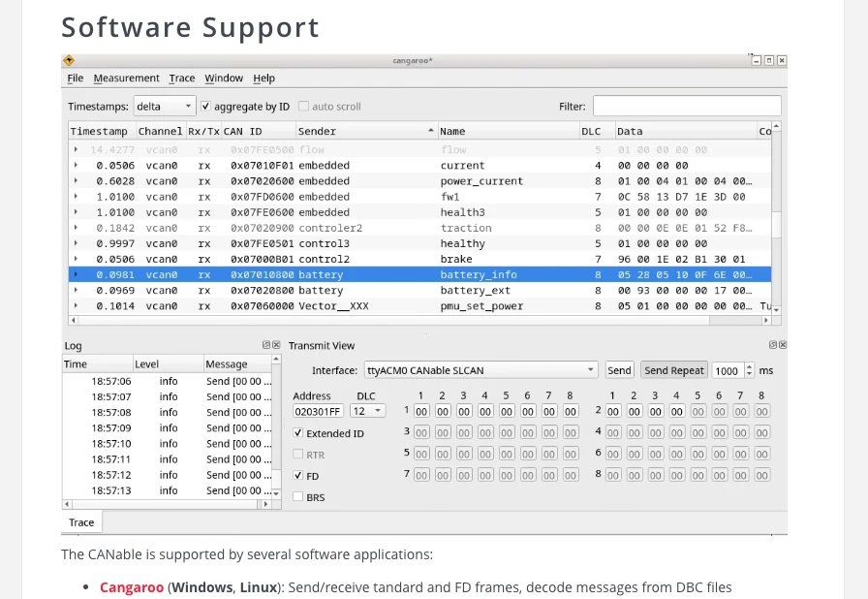Float the Log panel with its detach icon
This screenshot has width=868, height=599.
(266, 345)
